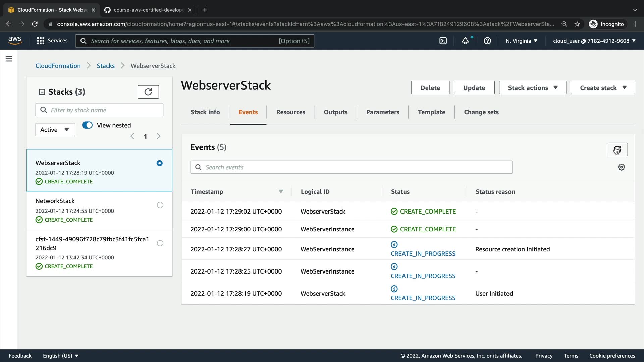Open the AWS CloudShell icon
Image resolution: width=644 pixels, height=362 pixels.
pyautogui.click(x=443, y=41)
